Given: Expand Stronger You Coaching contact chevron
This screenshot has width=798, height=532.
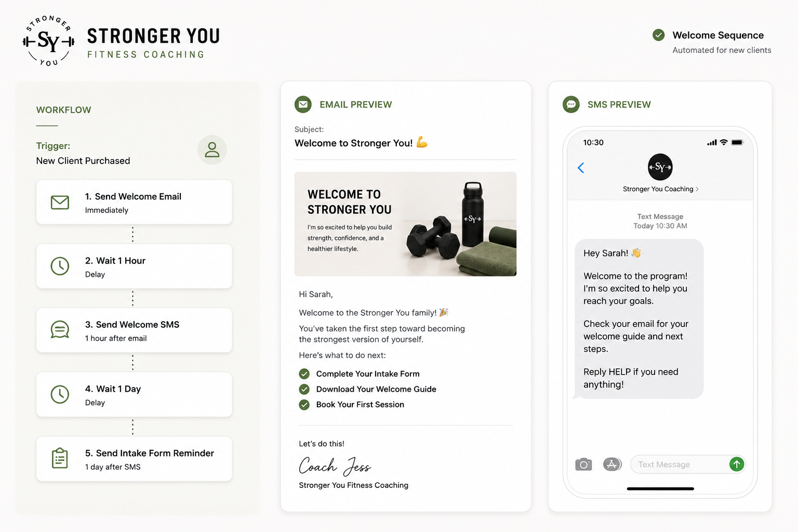Looking at the screenshot, I should click(697, 189).
